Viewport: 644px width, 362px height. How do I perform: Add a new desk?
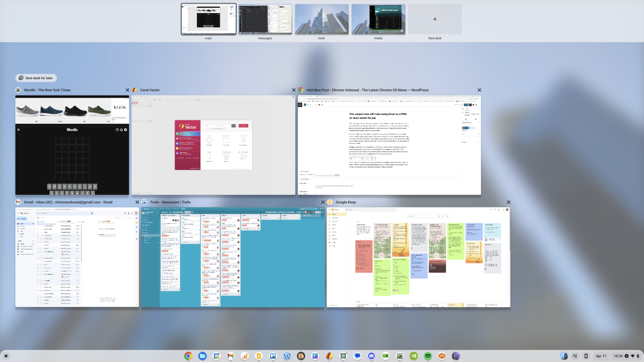tap(435, 19)
